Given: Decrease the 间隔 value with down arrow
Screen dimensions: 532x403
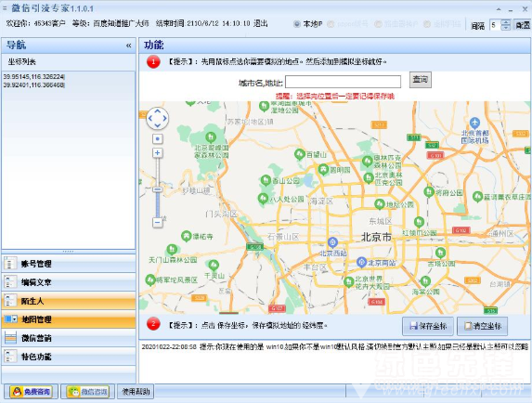Looking at the screenshot, I should (x=506, y=28).
